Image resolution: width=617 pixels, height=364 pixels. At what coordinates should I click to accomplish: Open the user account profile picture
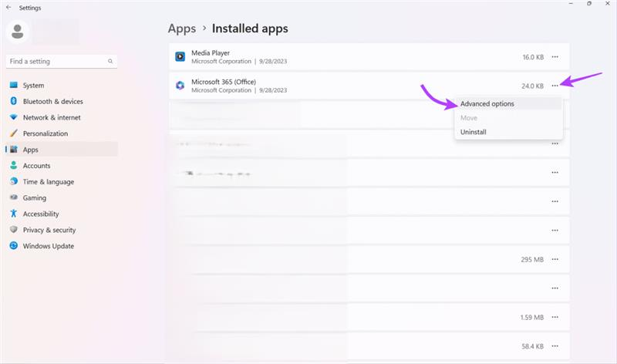[x=17, y=32]
